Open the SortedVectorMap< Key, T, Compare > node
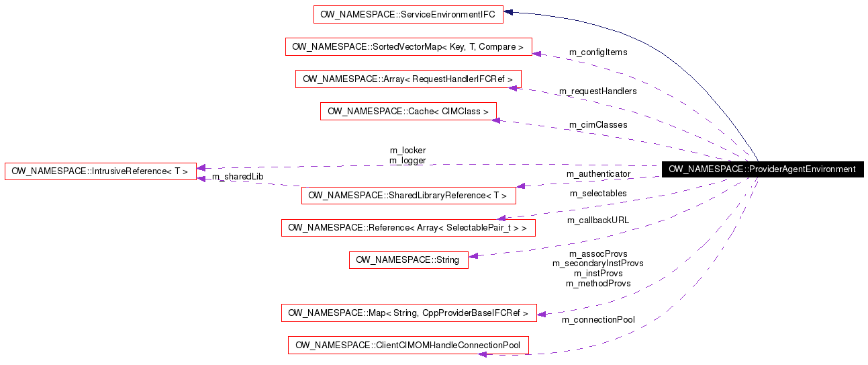This screenshot has width=868, height=365. pos(409,46)
